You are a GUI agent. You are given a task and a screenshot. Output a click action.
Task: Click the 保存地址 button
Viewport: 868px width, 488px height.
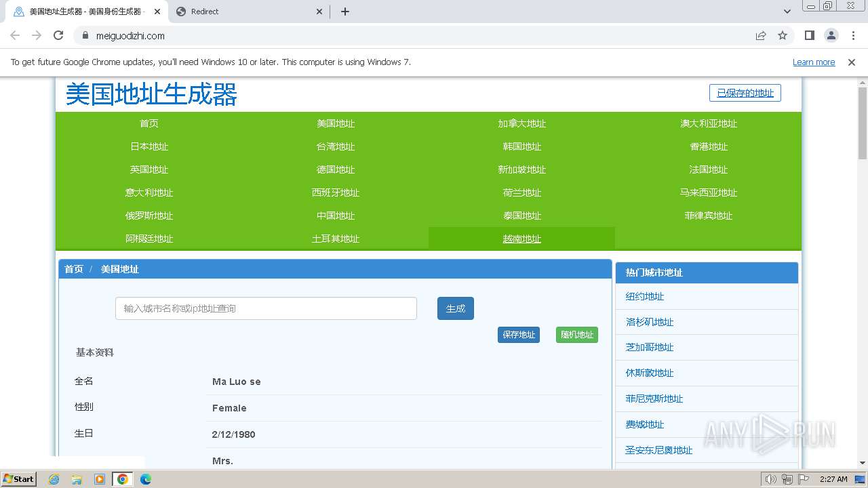point(519,335)
